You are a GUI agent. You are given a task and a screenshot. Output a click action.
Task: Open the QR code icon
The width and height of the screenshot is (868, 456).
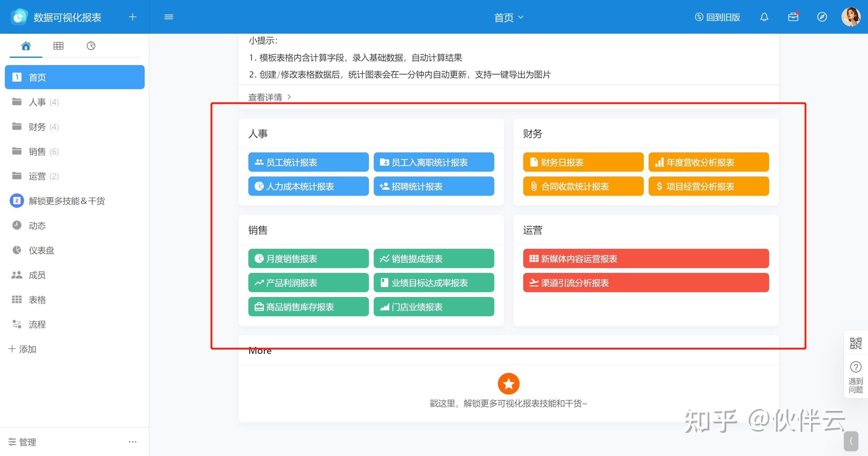pos(856,343)
